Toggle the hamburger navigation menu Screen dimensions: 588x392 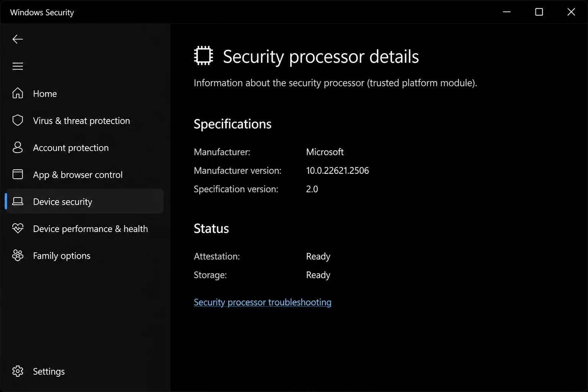point(18,66)
